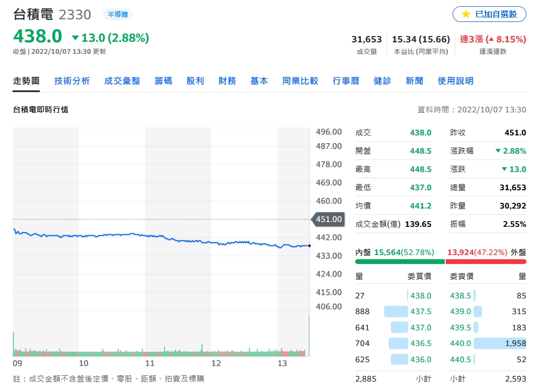Image resolution: width=541 pixels, height=392 pixels.
Task: Click the ask price 438.5
Action: 460,296
